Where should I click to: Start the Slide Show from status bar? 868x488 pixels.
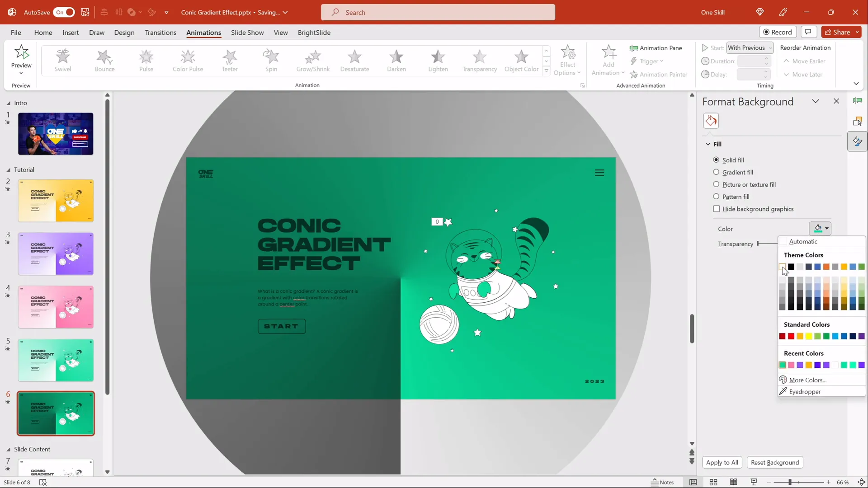pyautogui.click(x=754, y=482)
